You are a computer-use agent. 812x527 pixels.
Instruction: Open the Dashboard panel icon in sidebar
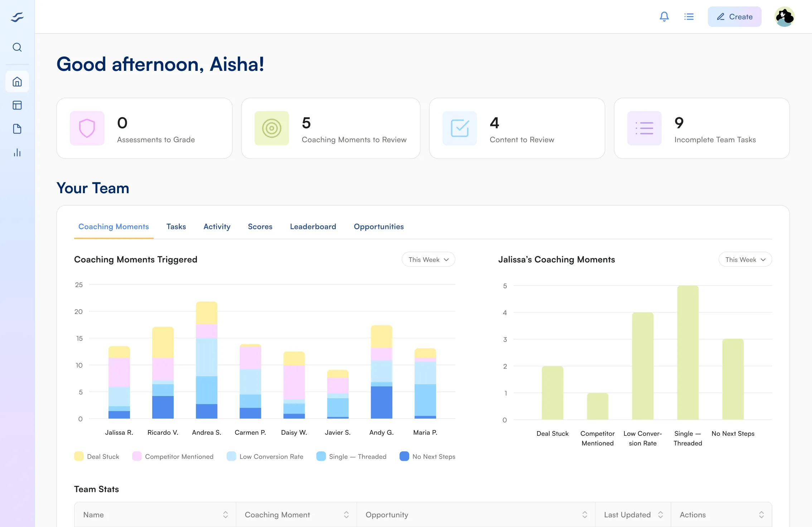pos(17,105)
